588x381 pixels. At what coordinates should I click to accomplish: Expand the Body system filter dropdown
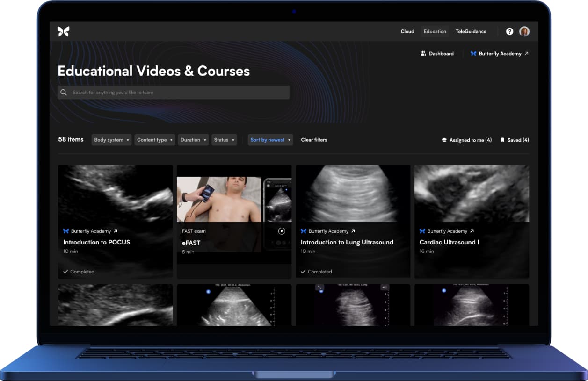tap(111, 140)
